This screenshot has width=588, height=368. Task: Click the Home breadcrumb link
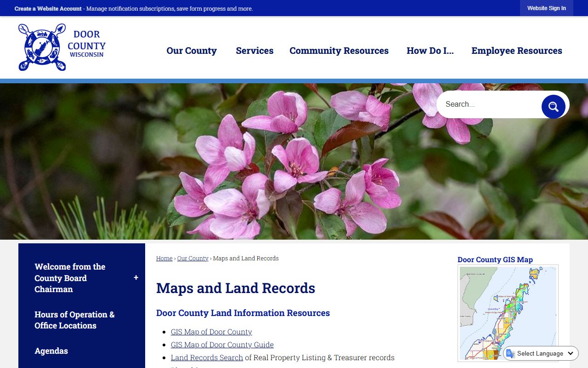click(x=164, y=259)
